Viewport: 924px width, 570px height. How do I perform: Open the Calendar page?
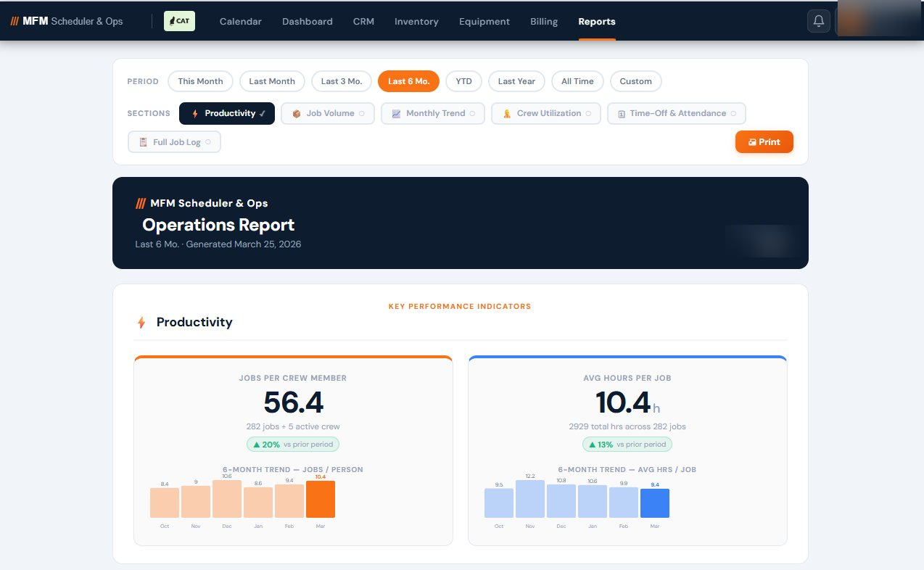[240, 21]
